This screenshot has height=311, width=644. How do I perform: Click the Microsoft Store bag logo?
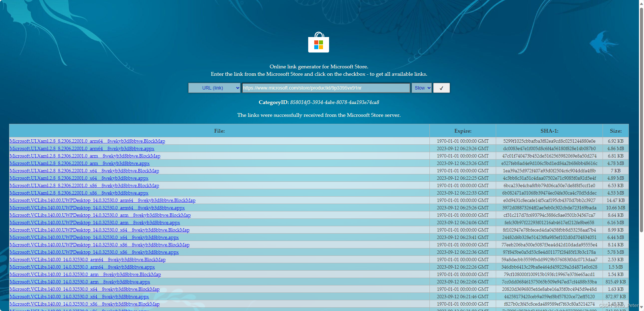318,42
